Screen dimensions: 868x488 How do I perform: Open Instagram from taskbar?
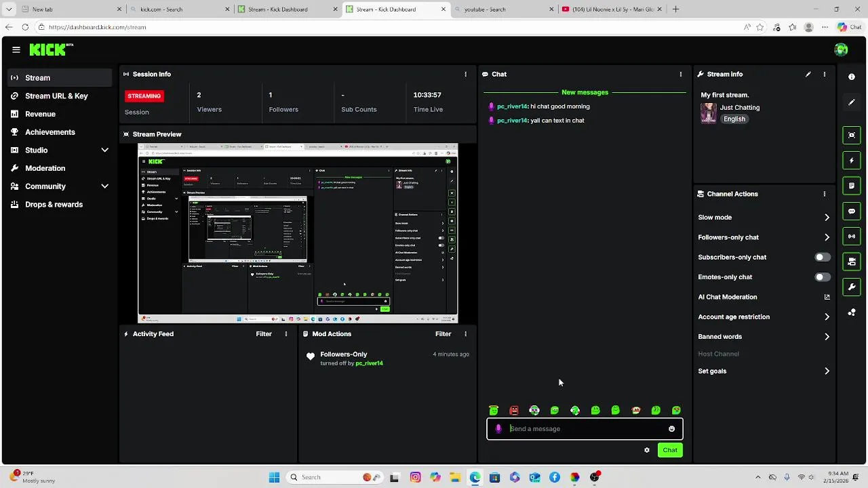[415, 477]
